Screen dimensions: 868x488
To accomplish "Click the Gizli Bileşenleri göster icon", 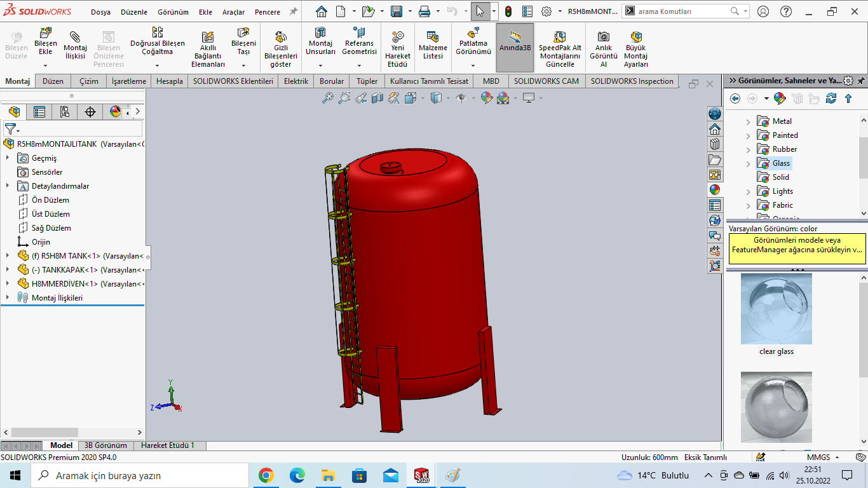I will point(280,37).
